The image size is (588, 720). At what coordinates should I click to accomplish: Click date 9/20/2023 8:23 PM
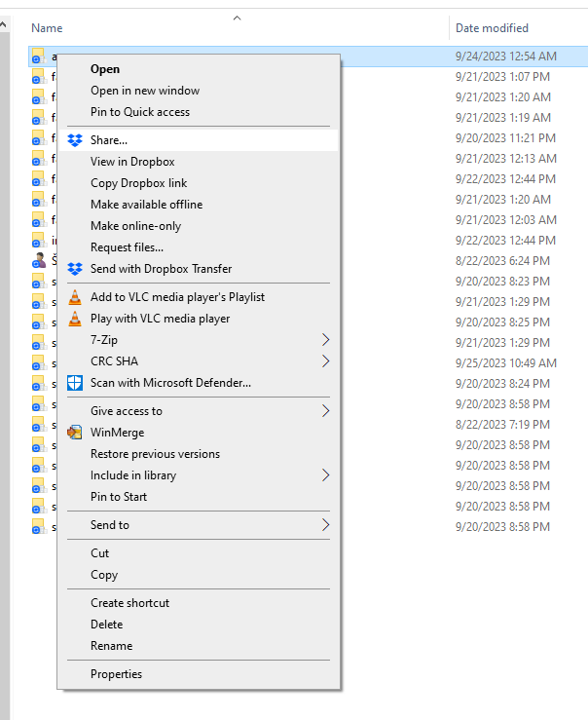502,281
